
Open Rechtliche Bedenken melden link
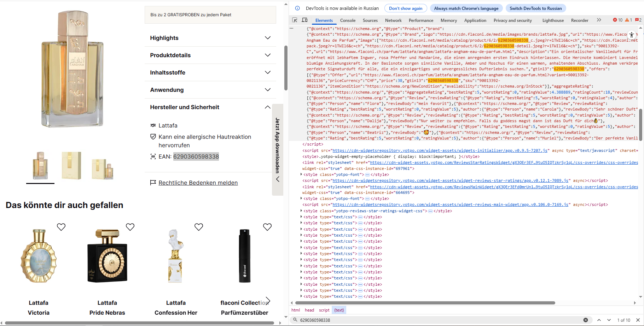click(198, 183)
